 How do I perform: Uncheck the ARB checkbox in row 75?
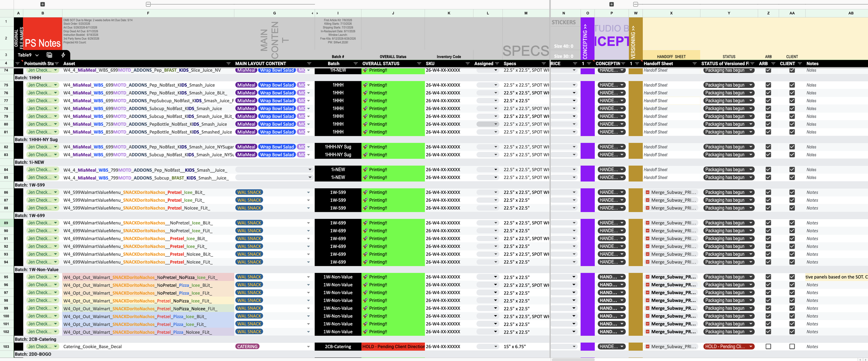tap(768, 85)
